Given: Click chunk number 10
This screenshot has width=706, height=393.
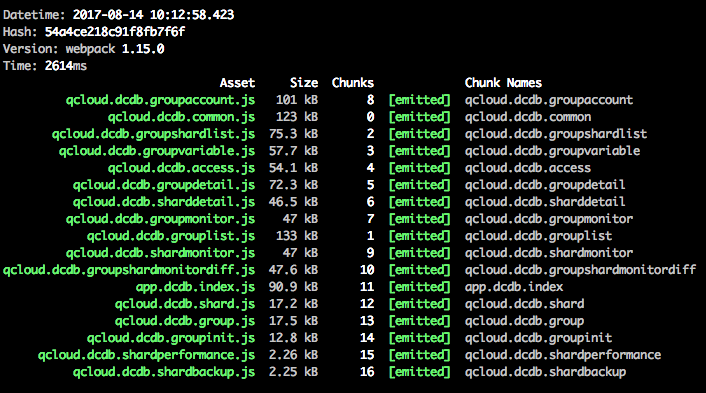Looking at the screenshot, I should coord(367,270).
